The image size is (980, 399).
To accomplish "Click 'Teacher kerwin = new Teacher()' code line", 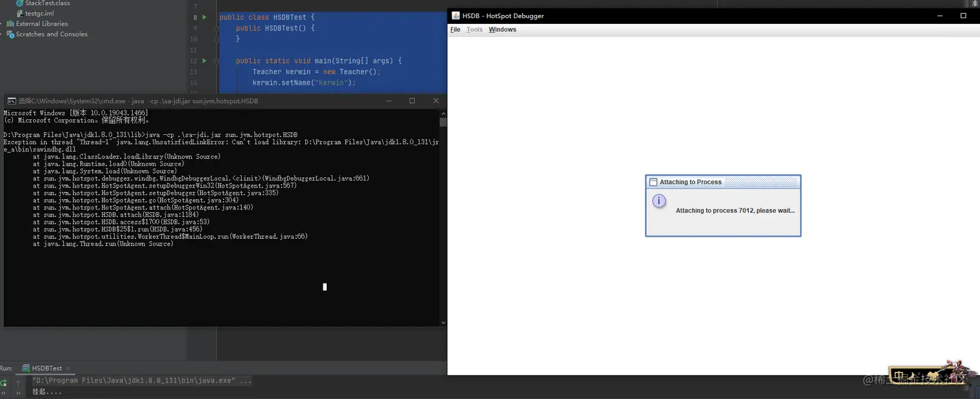I will (x=316, y=71).
